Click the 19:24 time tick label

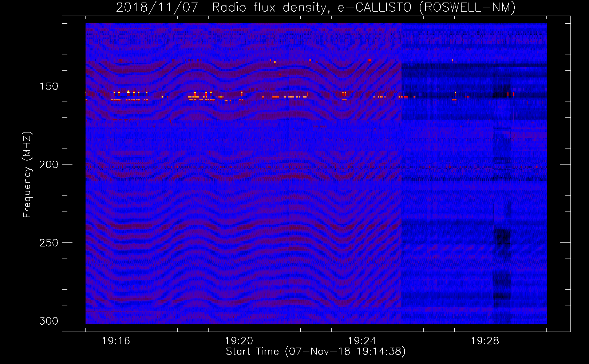coord(362,341)
